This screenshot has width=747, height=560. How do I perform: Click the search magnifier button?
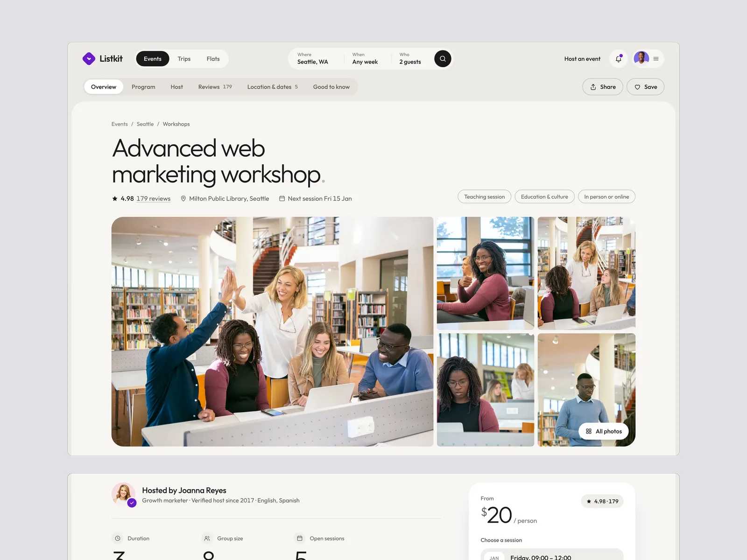tap(443, 59)
